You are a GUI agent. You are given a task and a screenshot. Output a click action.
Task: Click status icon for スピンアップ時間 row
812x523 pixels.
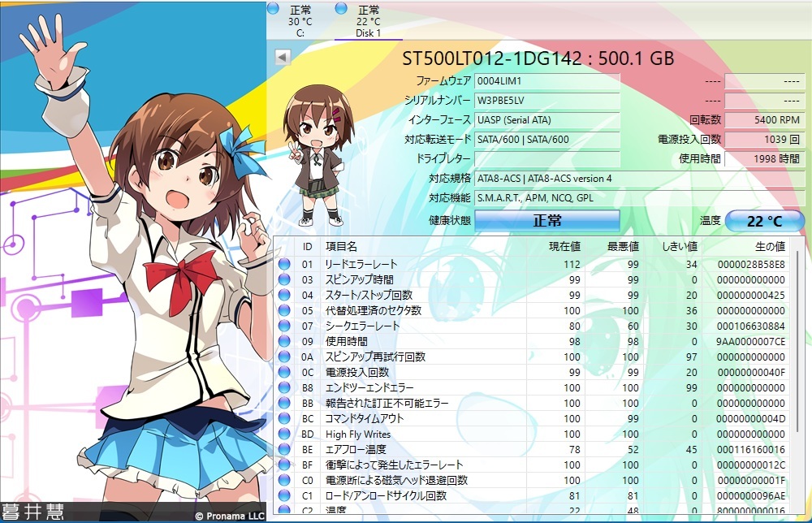coord(284,279)
